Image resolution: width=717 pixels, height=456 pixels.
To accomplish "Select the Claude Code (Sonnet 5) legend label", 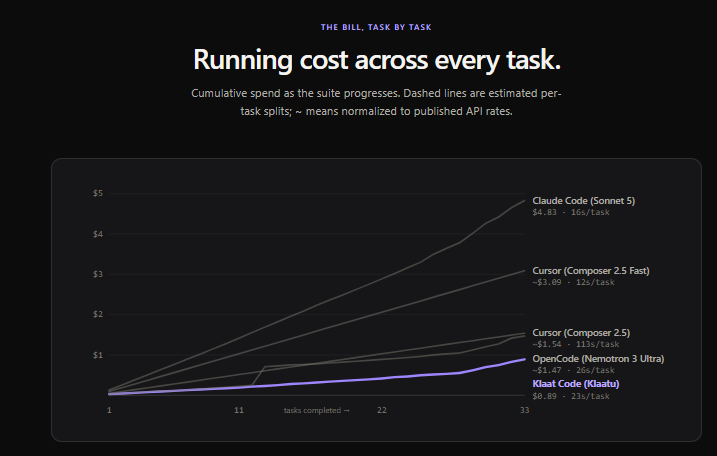I will coord(583,201).
